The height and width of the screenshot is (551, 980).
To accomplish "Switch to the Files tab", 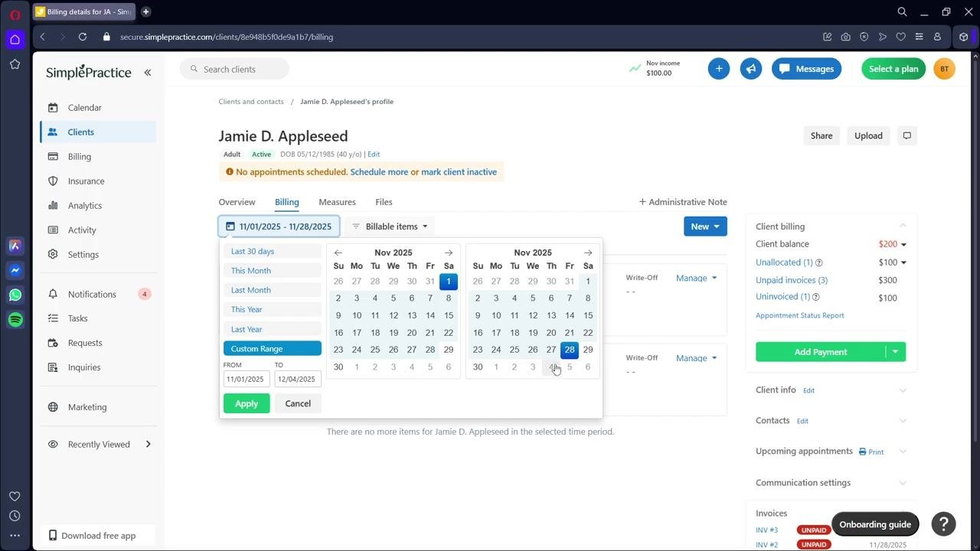I will click(x=384, y=202).
